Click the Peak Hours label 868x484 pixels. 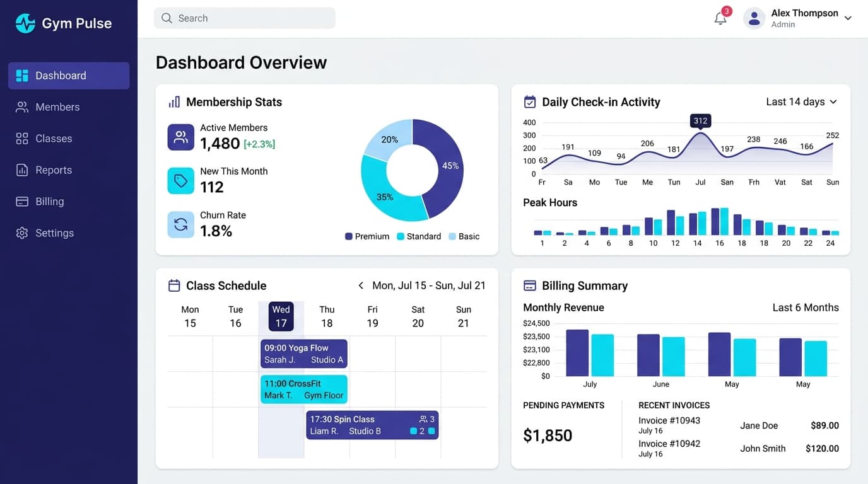pos(550,202)
